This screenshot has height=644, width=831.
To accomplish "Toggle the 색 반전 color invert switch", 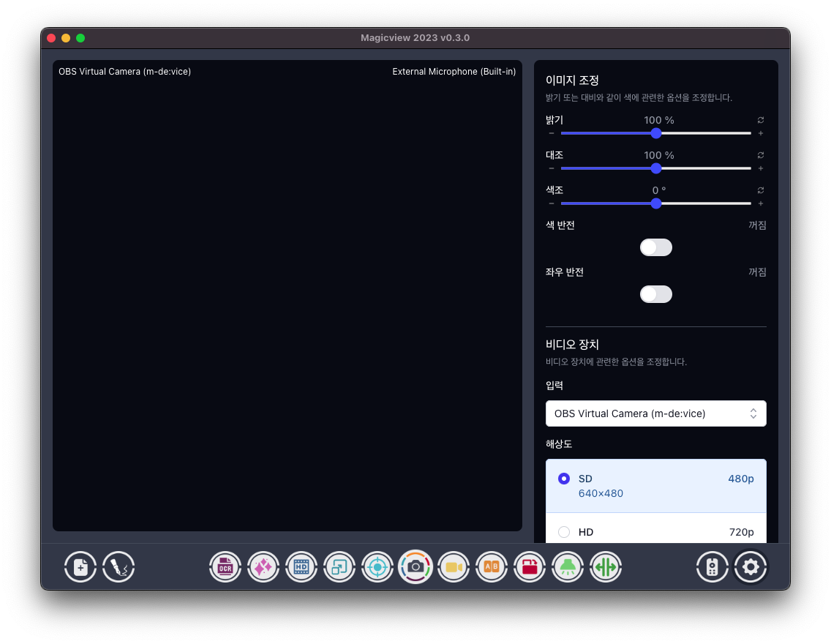I will [x=655, y=247].
